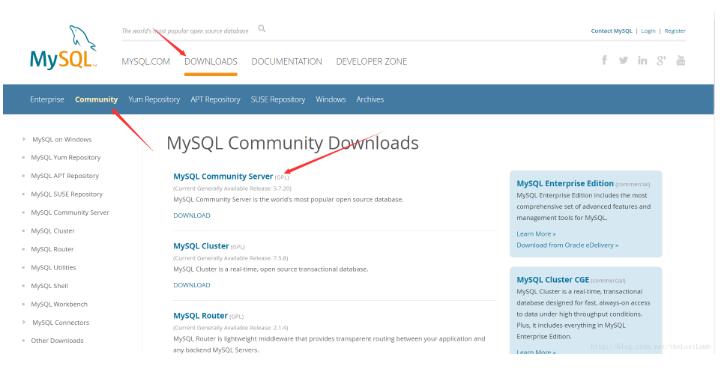Open the MySQL Facebook page icon
Image resolution: width=720 pixels, height=372 pixels.
(604, 60)
